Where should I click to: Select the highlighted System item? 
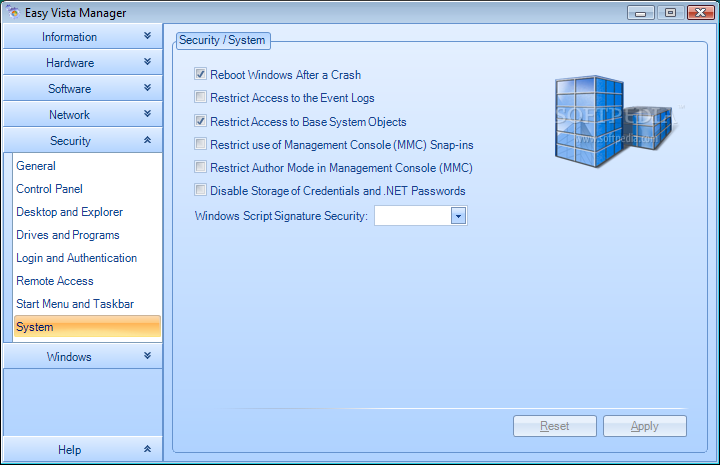coord(87,326)
